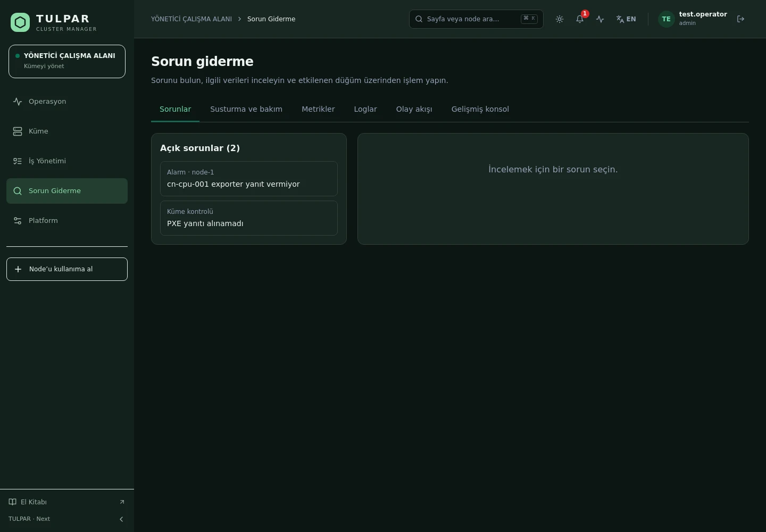The image size is (766, 532).
Task: Open İş Yönetimi section in the sidebar
Action: coord(67,161)
